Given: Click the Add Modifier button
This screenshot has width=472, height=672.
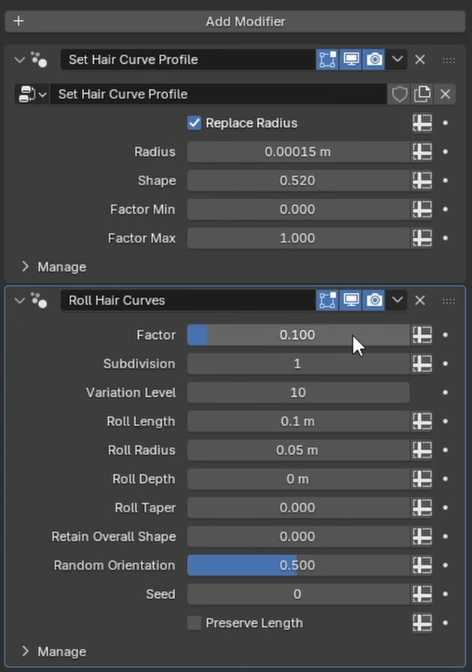Looking at the screenshot, I should click(235, 21).
